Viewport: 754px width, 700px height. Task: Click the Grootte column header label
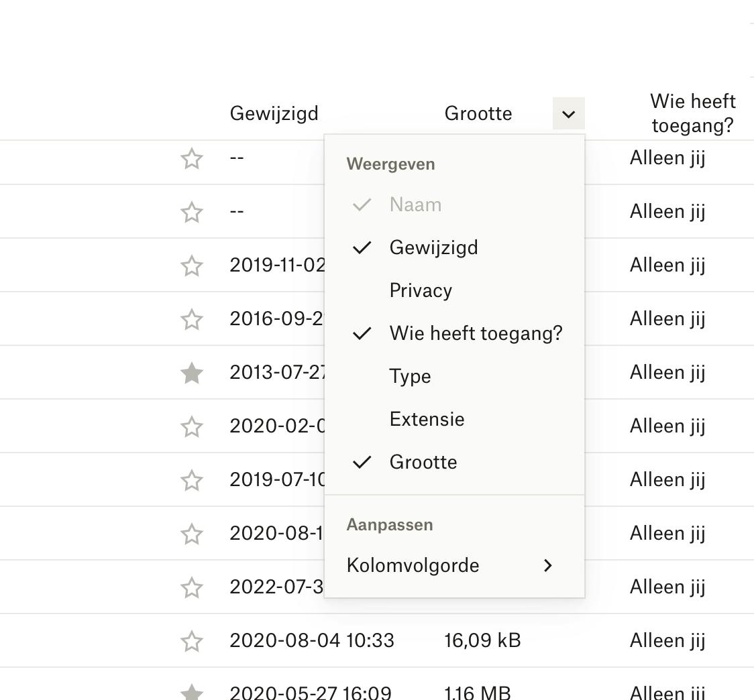(x=478, y=113)
